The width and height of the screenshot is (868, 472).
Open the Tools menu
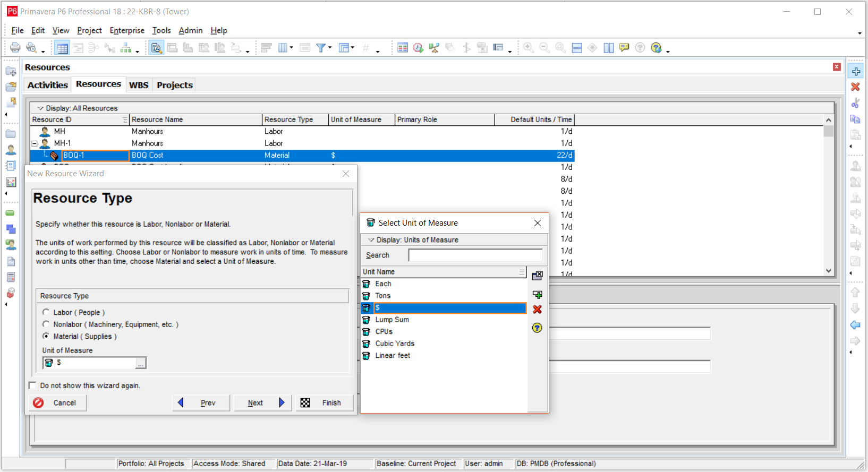[x=161, y=30]
